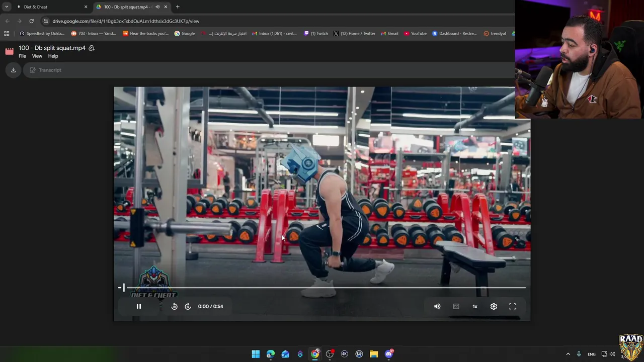Screen dimensions: 644x362
Task: Pause the video playback
Action: (139, 306)
